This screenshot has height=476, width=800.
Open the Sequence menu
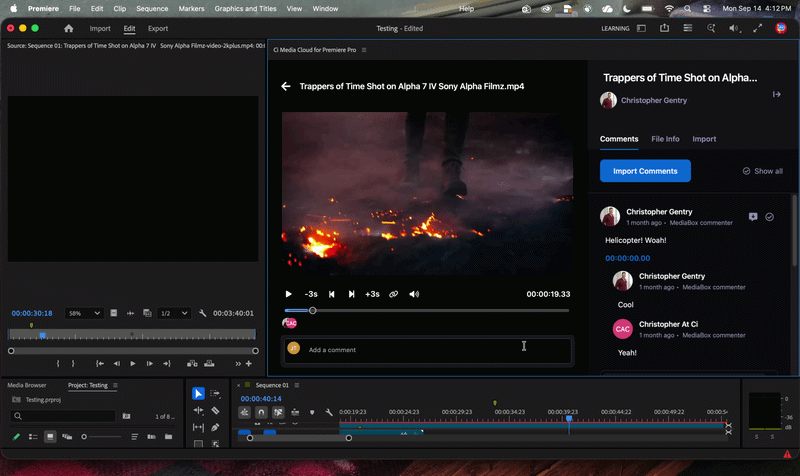[152, 9]
